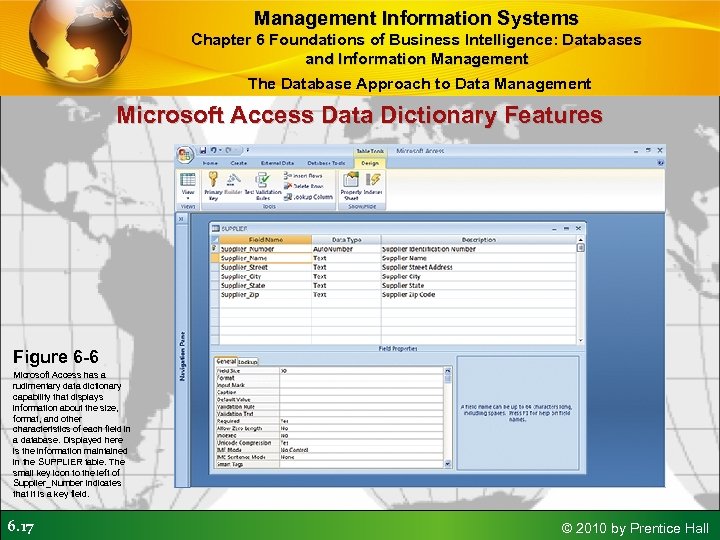The height and width of the screenshot is (540, 720).
Task: Open the Create ribbon tab
Action: 238,163
